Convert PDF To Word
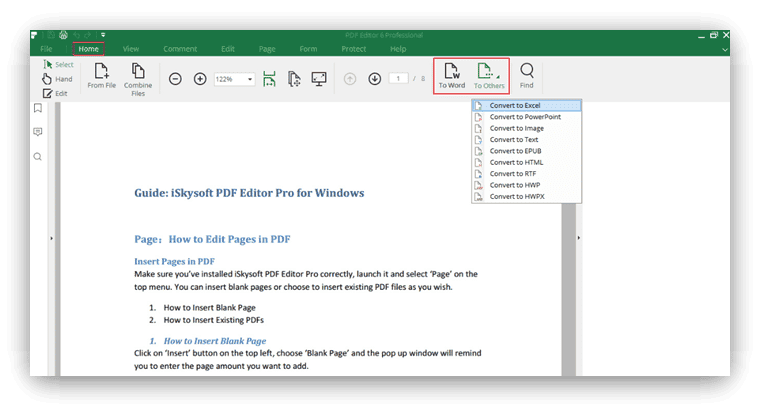The height and width of the screenshot is (411, 760). (452, 76)
